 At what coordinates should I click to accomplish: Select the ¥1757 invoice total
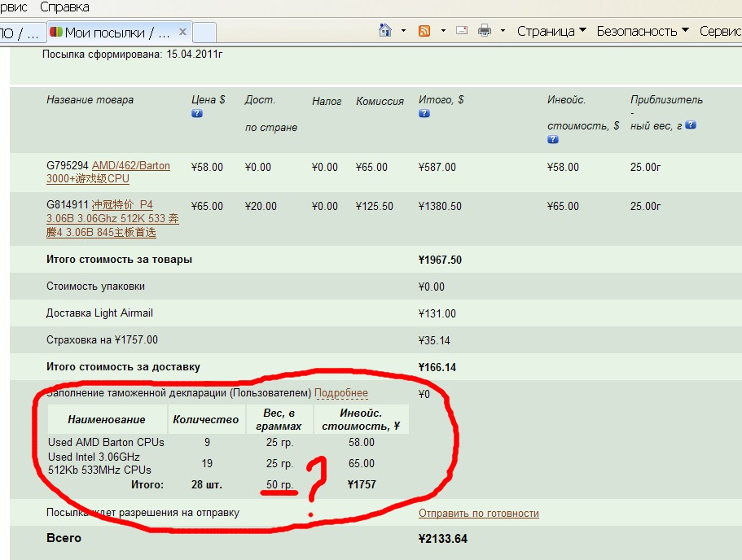pos(362,485)
